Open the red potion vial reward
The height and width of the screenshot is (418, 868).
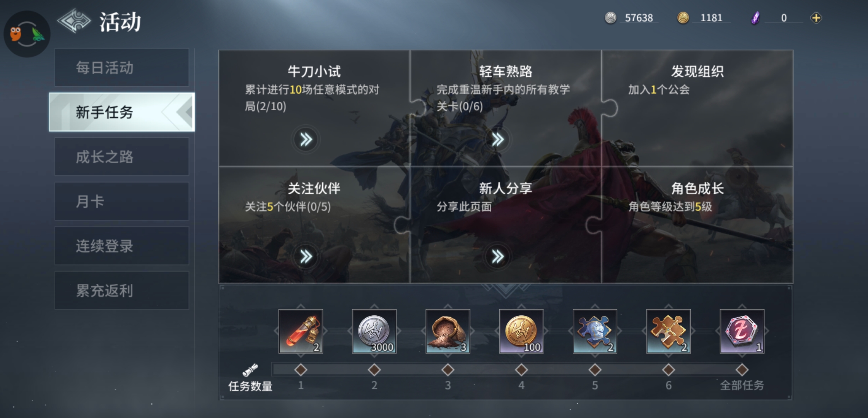(301, 331)
